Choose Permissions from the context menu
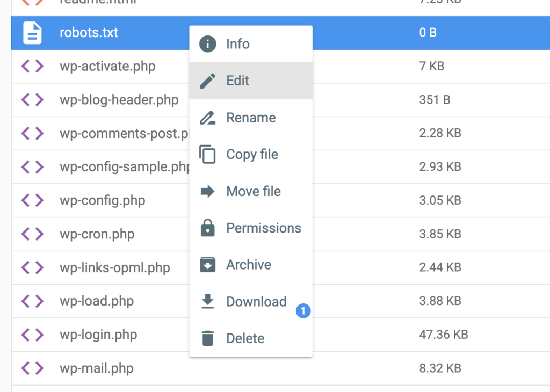 tap(264, 228)
